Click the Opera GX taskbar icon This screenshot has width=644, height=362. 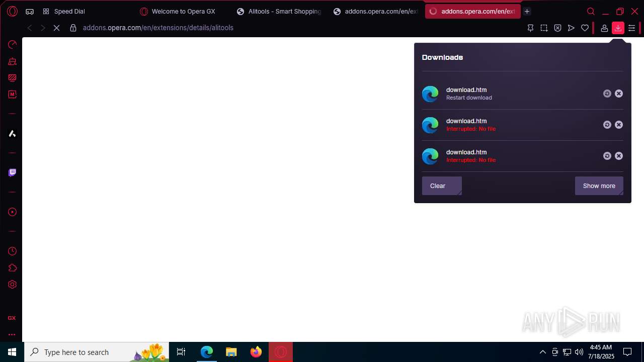point(281,352)
